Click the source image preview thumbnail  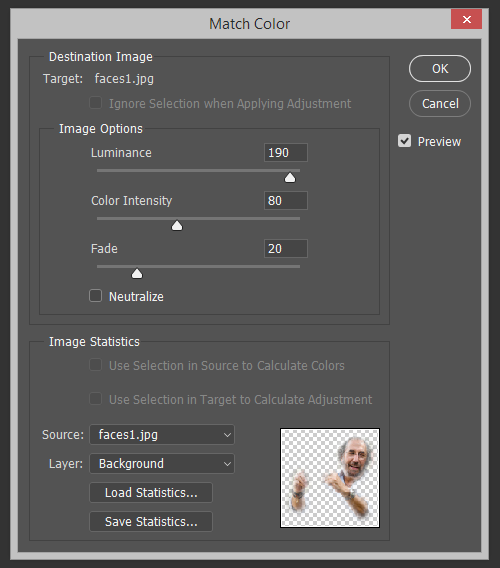[x=330, y=478]
